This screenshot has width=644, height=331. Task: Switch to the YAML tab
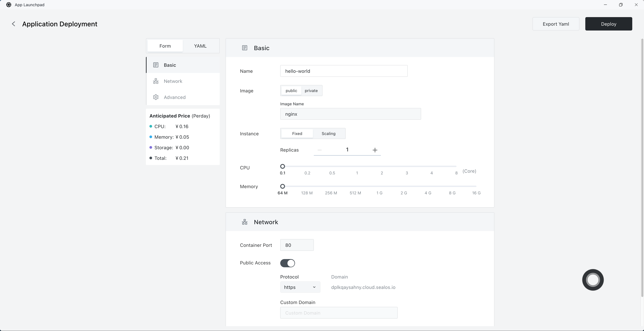click(x=200, y=46)
